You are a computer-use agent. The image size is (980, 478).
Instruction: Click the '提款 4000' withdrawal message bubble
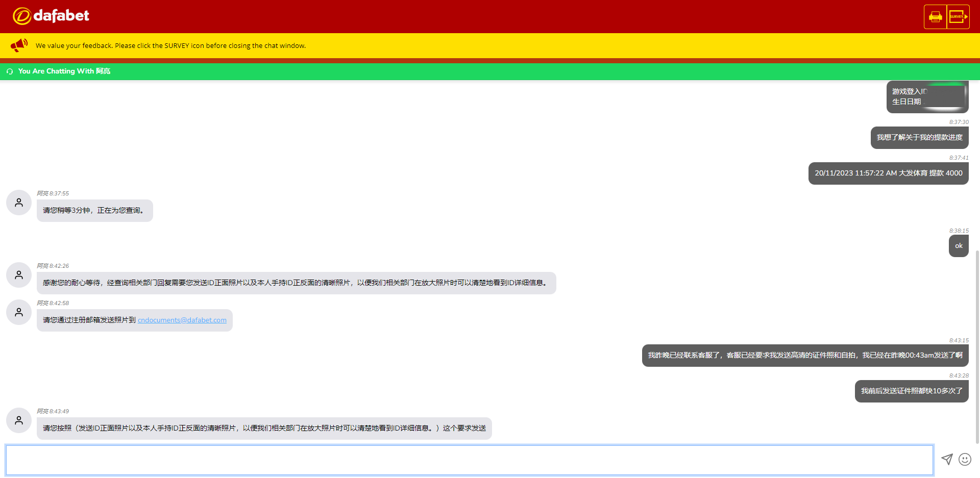tap(888, 173)
